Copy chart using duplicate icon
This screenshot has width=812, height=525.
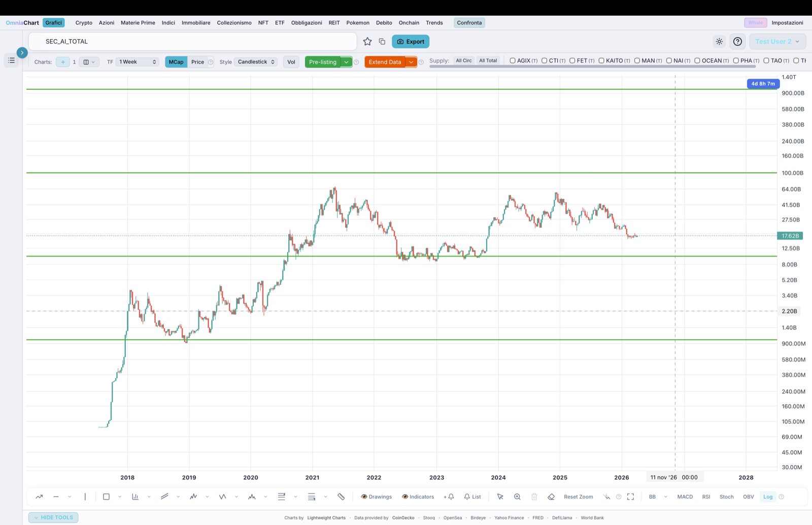(x=382, y=42)
